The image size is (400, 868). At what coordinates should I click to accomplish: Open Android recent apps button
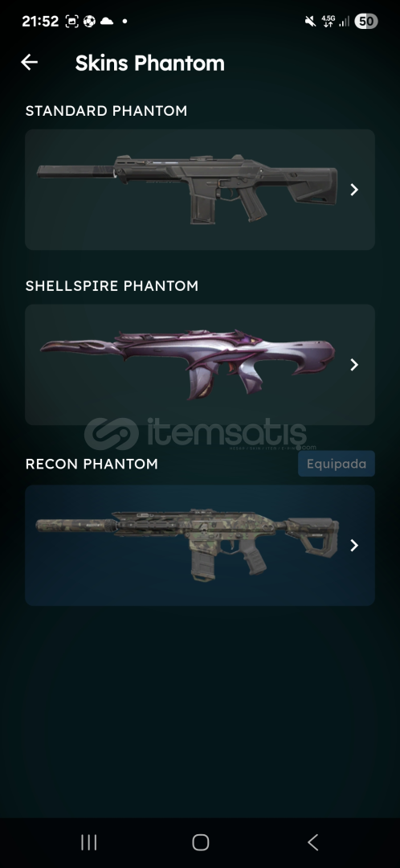pyautogui.click(x=88, y=842)
